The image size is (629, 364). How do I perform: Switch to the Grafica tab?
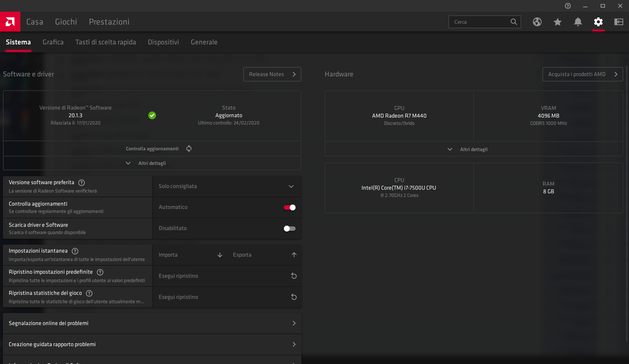click(x=53, y=42)
